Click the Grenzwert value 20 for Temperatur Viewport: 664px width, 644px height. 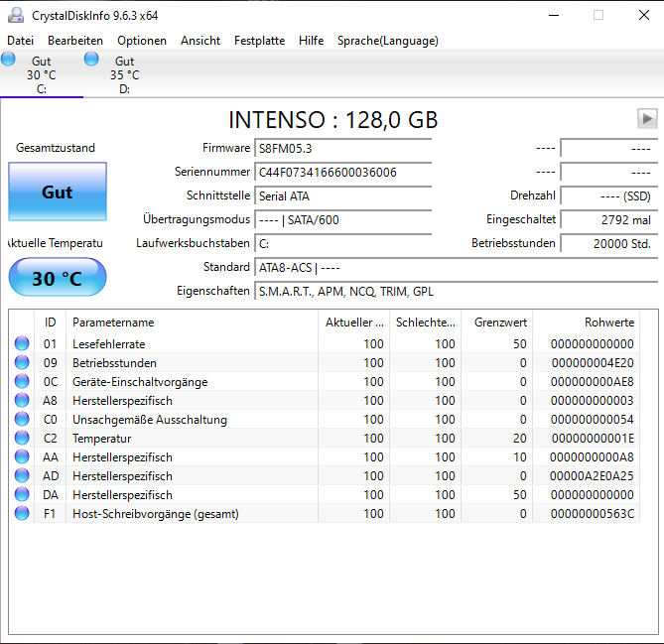click(x=520, y=439)
